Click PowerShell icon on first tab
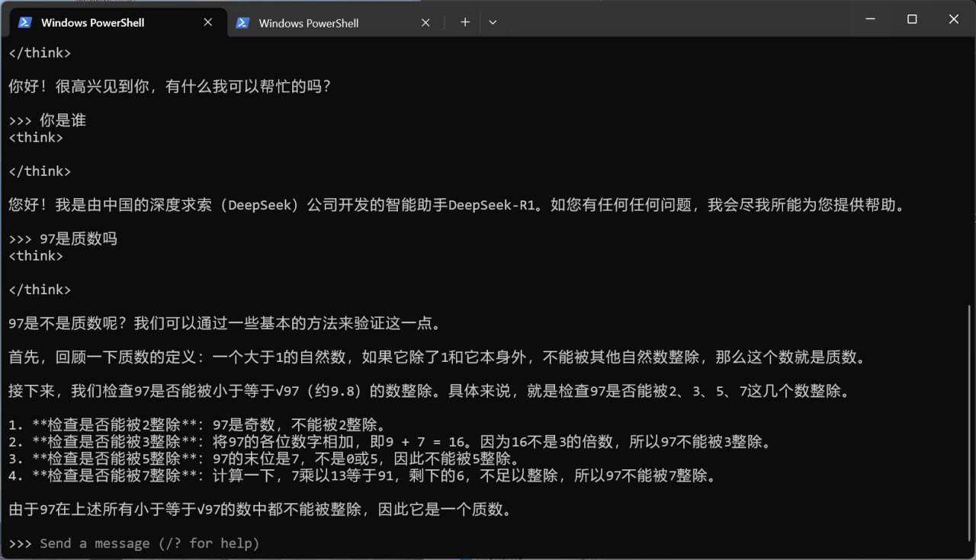The image size is (976, 560). [25, 22]
